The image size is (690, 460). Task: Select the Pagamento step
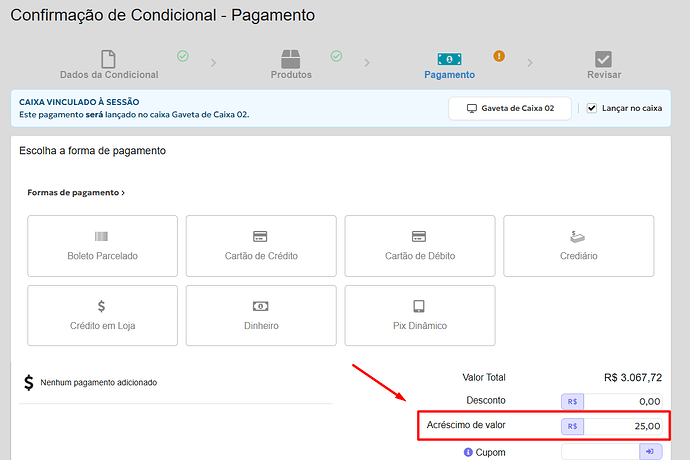tap(449, 64)
